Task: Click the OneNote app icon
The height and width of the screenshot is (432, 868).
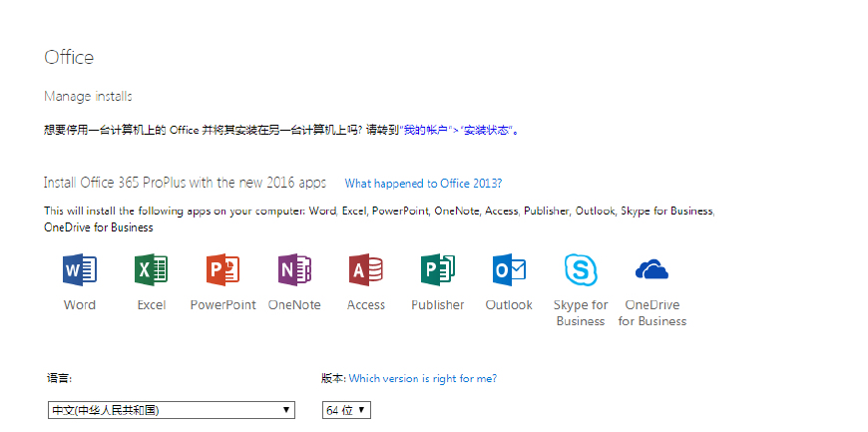Action: tap(294, 269)
